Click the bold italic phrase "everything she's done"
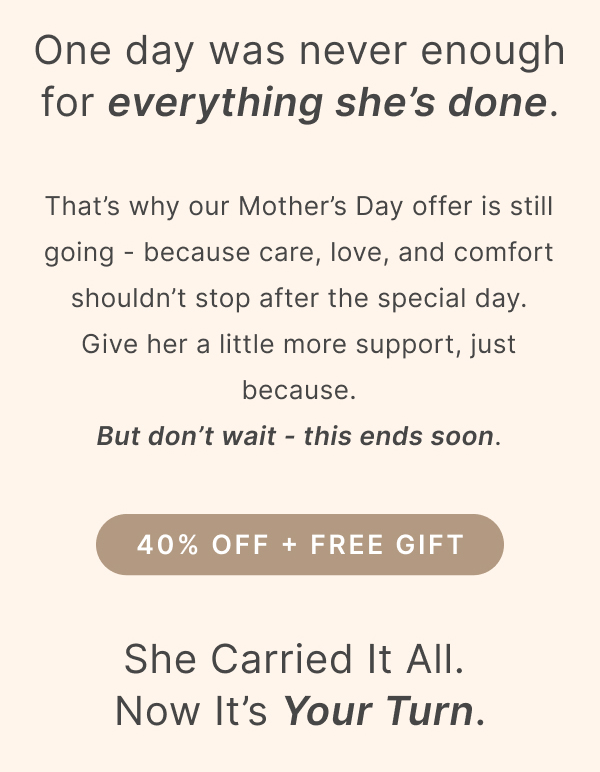Viewport: 600px width, 772px height. pyautogui.click(x=328, y=103)
